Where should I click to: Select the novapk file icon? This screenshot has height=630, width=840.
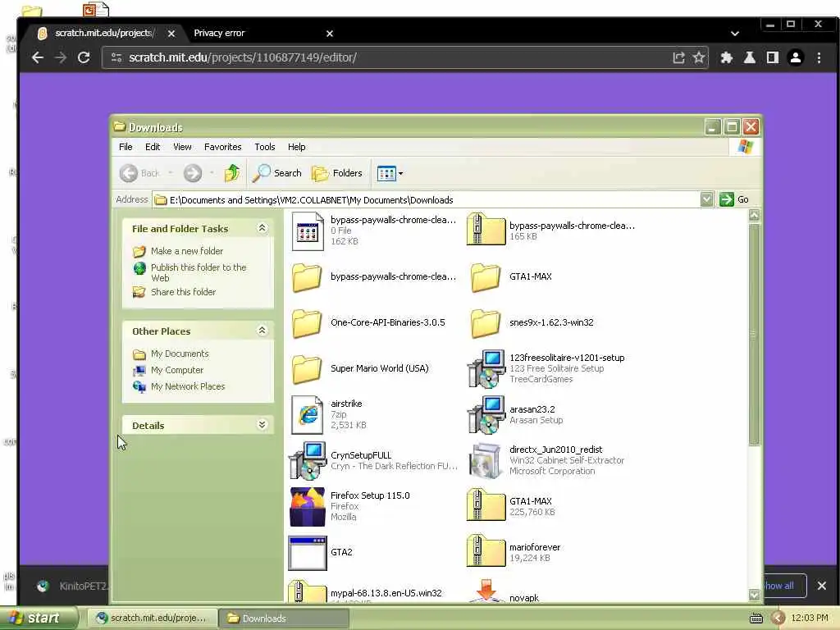486,591
